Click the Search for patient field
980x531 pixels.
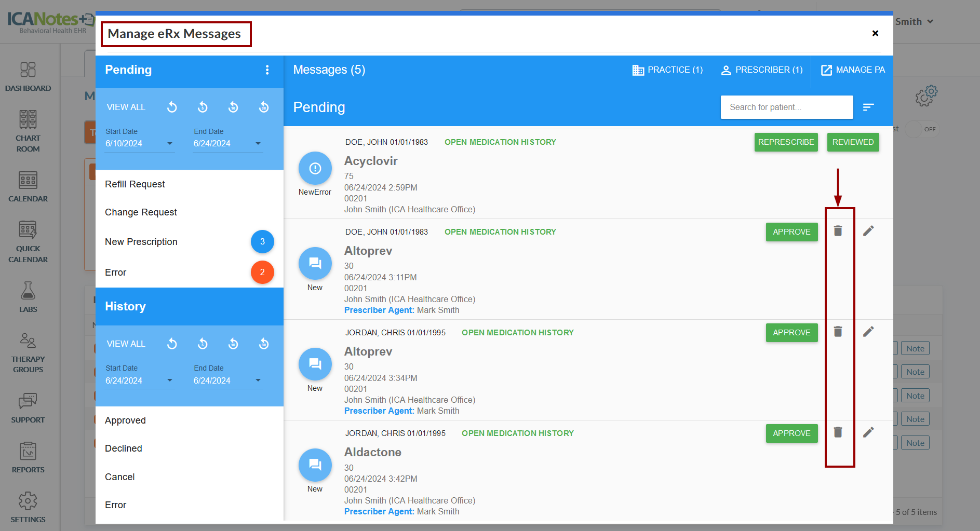tap(786, 107)
